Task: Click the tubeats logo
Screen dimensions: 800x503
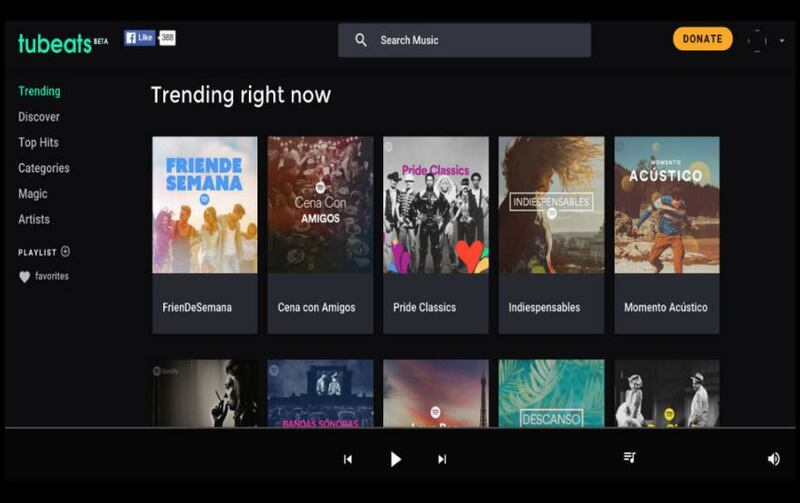Action: pyautogui.click(x=54, y=43)
